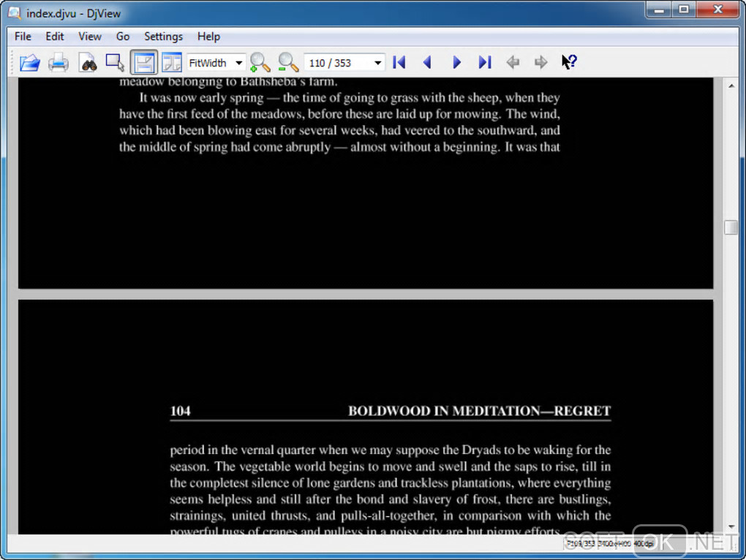746x560 pixels.
Task: Open the Go menu
Action: [123, 37]
